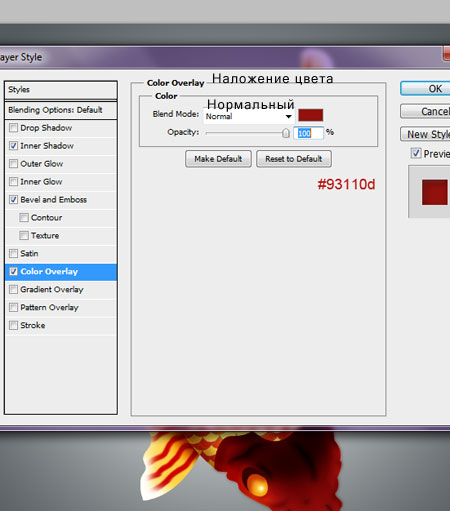Select the Contour sub-item label
Image resolution: width=450 pixels, height=511 pixels.
pos(46,218)
